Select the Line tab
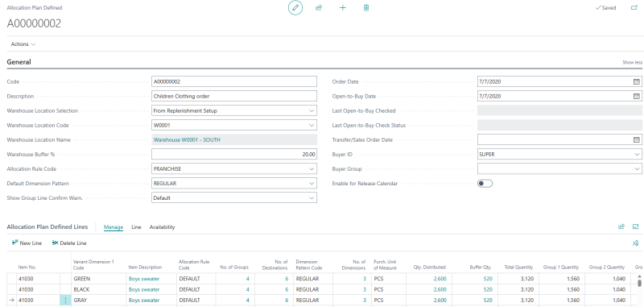 coord(136,227)
